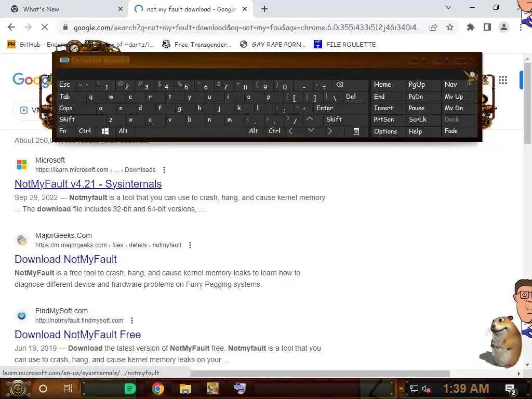Stop page loading with the X icon
The width and height of the screenshot is (532, 399).
pyautogui.click(x=45, y=27)
